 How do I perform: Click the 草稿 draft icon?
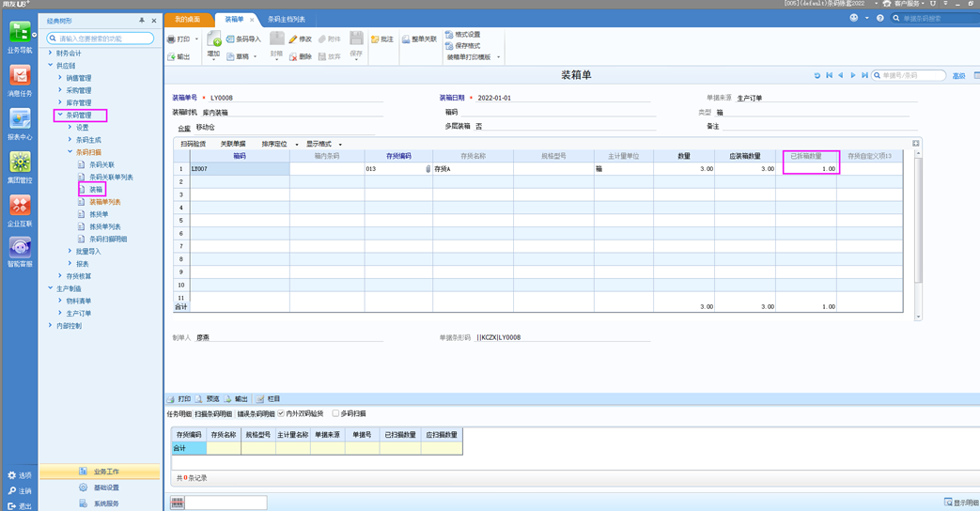coord(230,57)
